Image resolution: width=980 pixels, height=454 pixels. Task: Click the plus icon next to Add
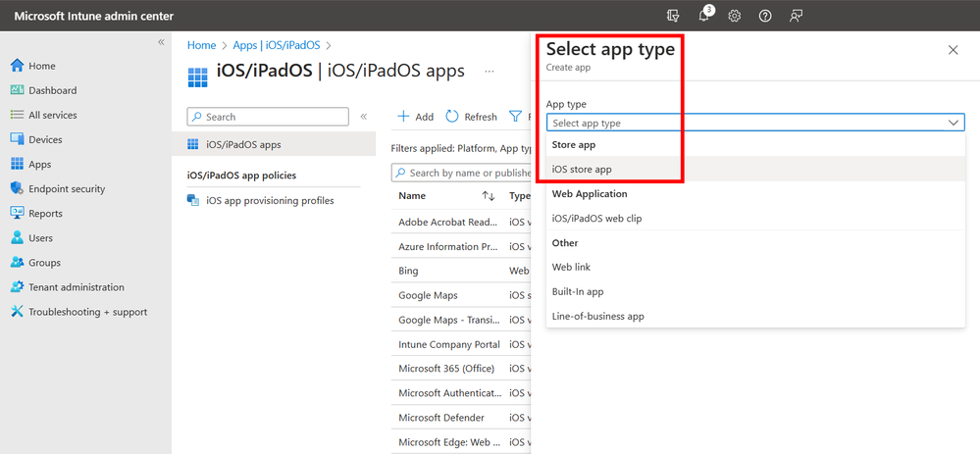tap(404, 117)
